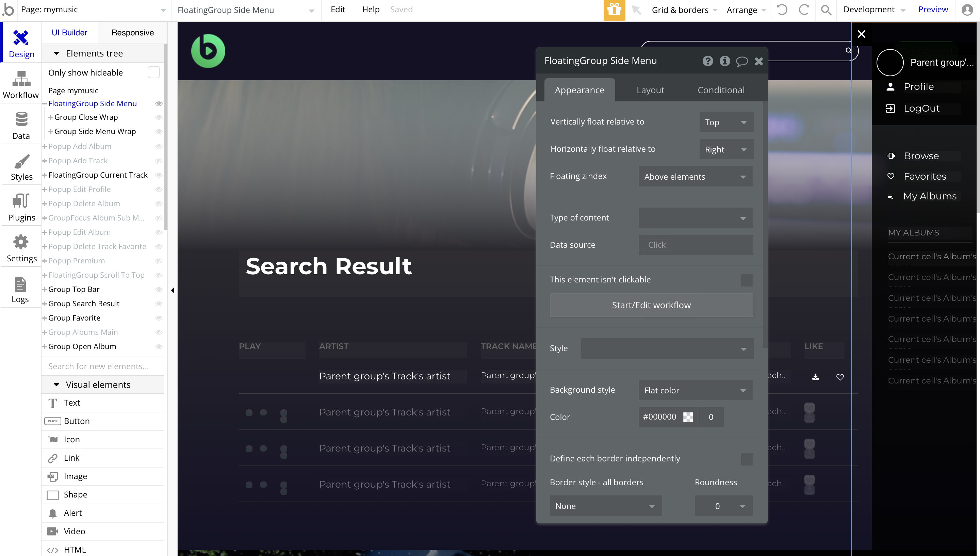Open the Floating zindex dropdown
This screenshot has height=556, width=980.
click(x=696, y=177)
